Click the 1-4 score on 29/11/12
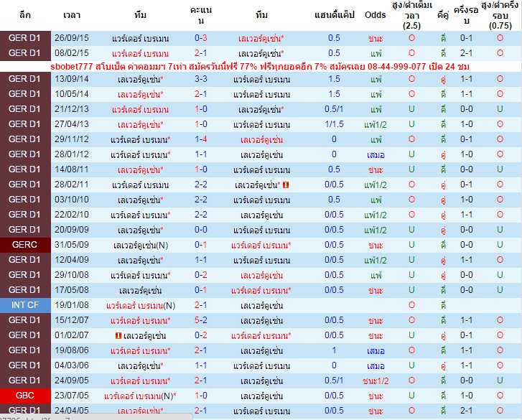522x420 pixels. 201,139
